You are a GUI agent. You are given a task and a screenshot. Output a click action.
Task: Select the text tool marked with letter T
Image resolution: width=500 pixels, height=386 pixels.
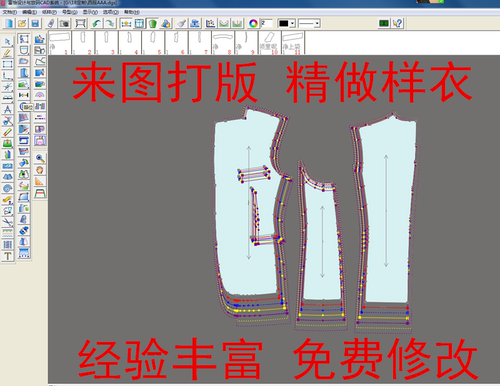[8, 256]
